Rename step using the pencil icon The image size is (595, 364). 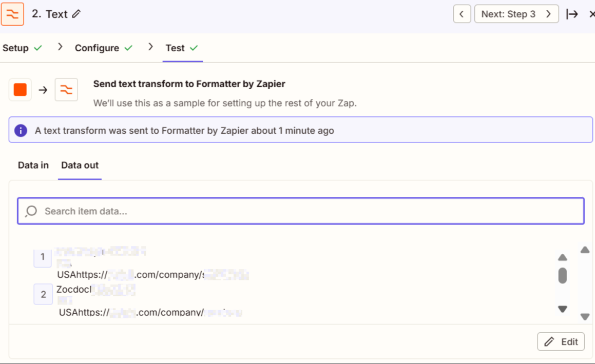click(x=76, y=14)
